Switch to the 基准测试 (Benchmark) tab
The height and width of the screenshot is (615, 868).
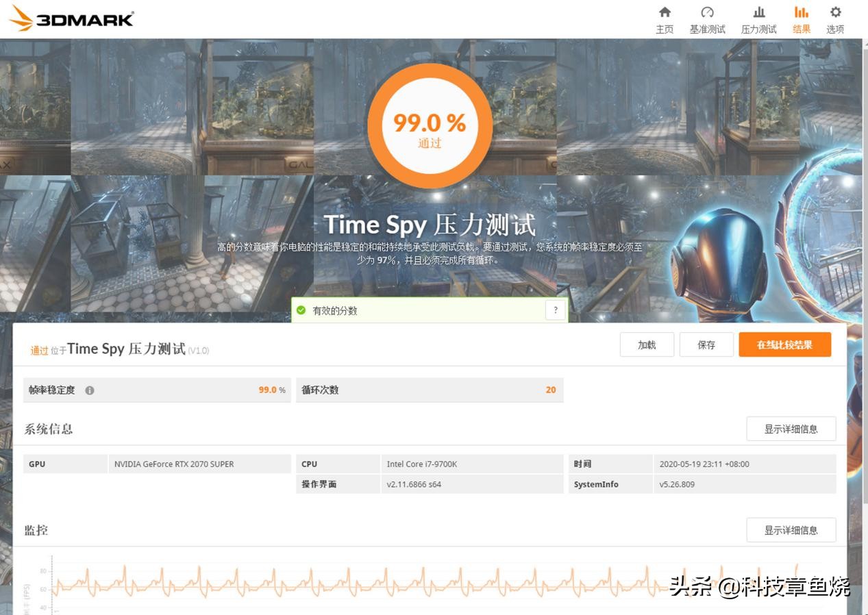tap(707, 18)
